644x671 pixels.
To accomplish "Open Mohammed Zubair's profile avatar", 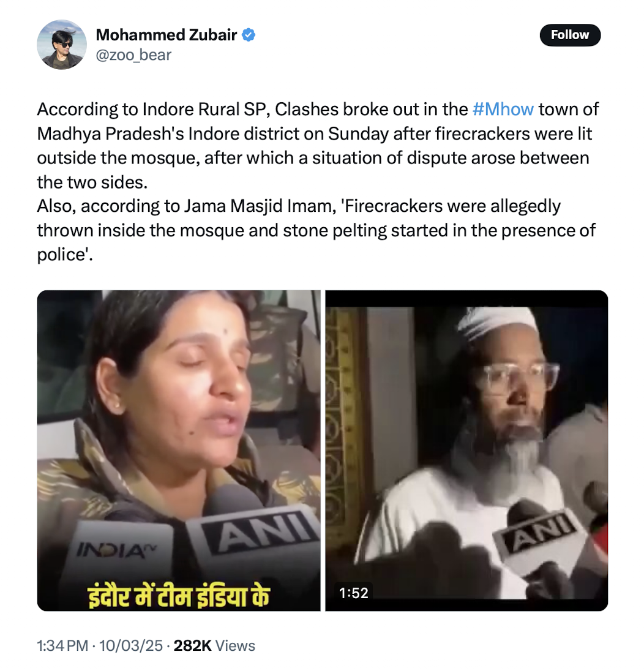I will (62, 45).
